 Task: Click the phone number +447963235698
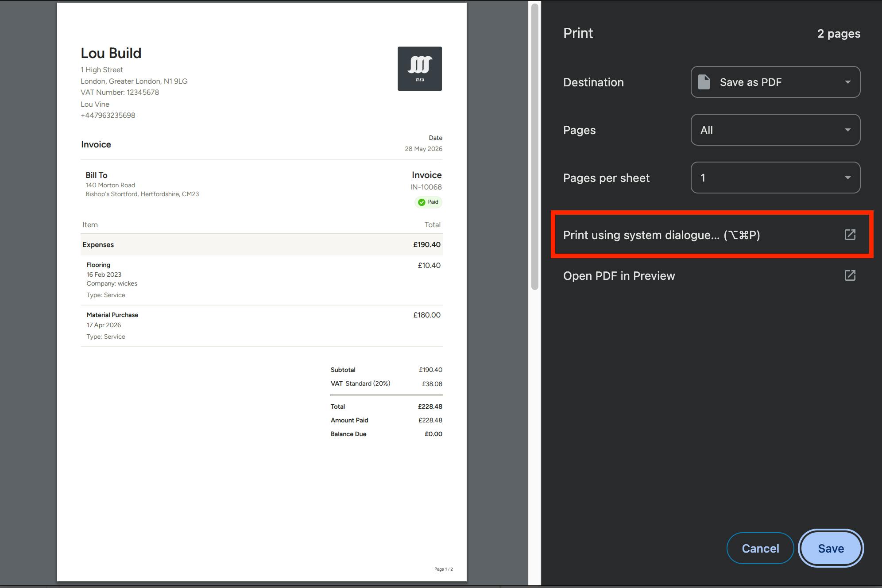(x=108, y=115)
